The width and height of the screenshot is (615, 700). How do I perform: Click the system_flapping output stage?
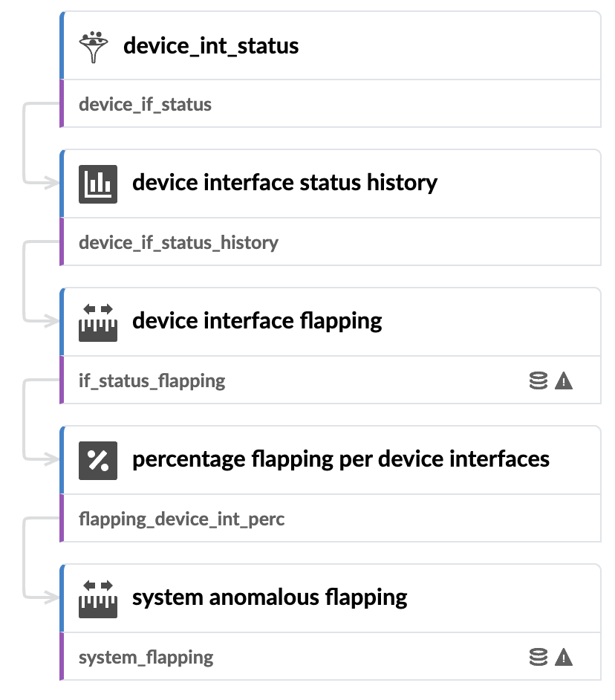(x=146, y=657)
